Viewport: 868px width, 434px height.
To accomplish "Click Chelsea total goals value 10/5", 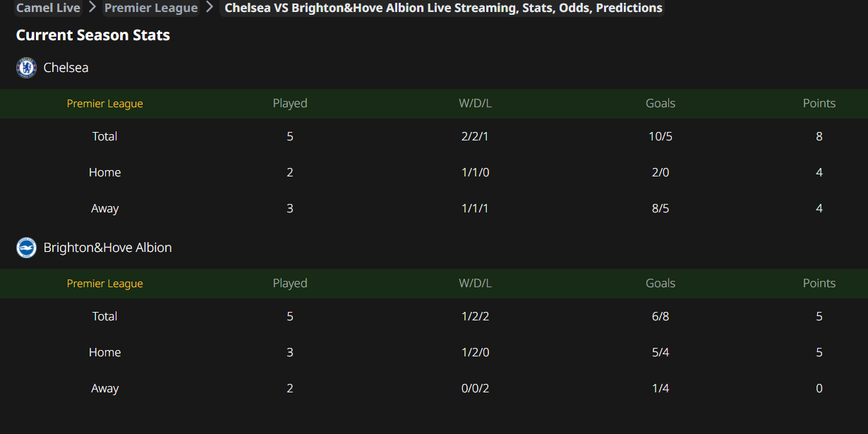I will click(x=661, y=136).
